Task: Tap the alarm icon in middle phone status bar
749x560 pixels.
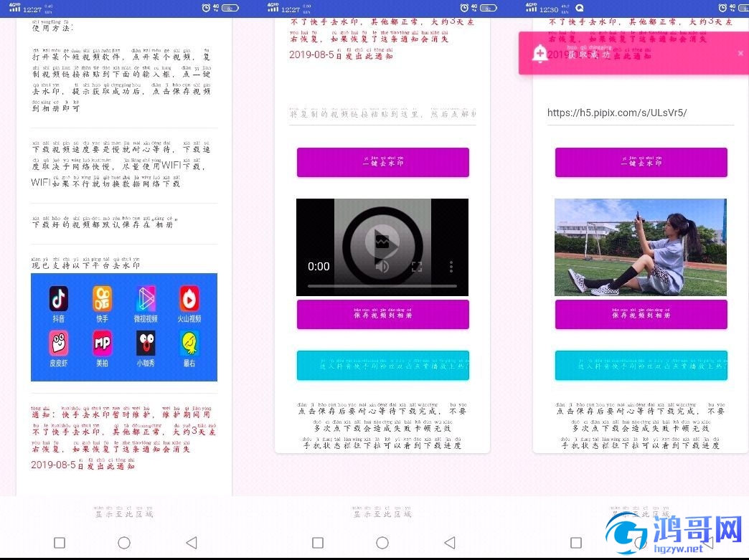Action: point(464,8)
